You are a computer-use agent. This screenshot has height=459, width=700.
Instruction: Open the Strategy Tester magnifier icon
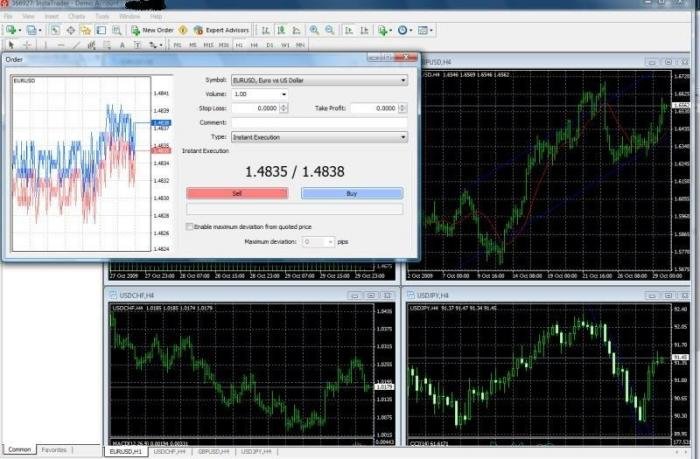point(117,30)
